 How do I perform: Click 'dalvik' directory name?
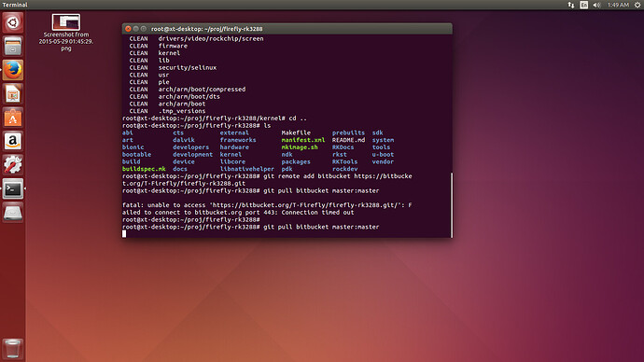(184, 140)
